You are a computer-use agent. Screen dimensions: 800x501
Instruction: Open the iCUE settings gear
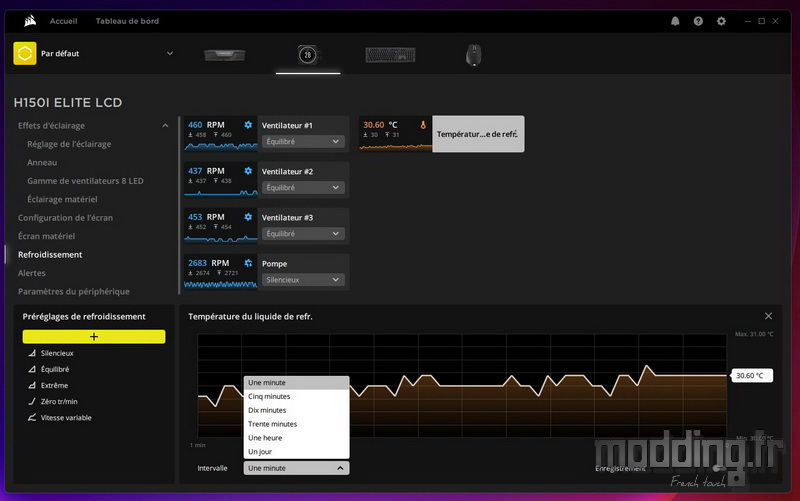point(721,21)
